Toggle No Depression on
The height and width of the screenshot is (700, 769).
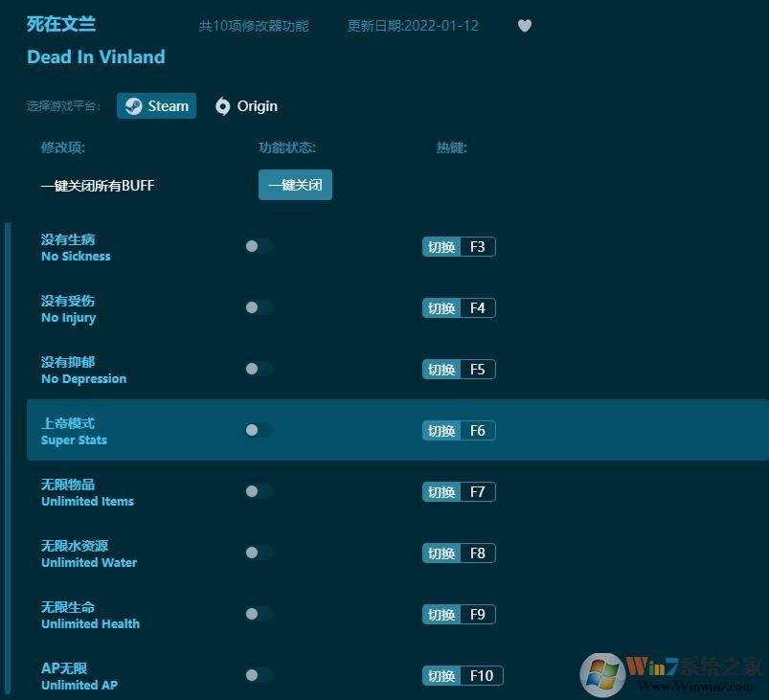(x=257, y=369)
